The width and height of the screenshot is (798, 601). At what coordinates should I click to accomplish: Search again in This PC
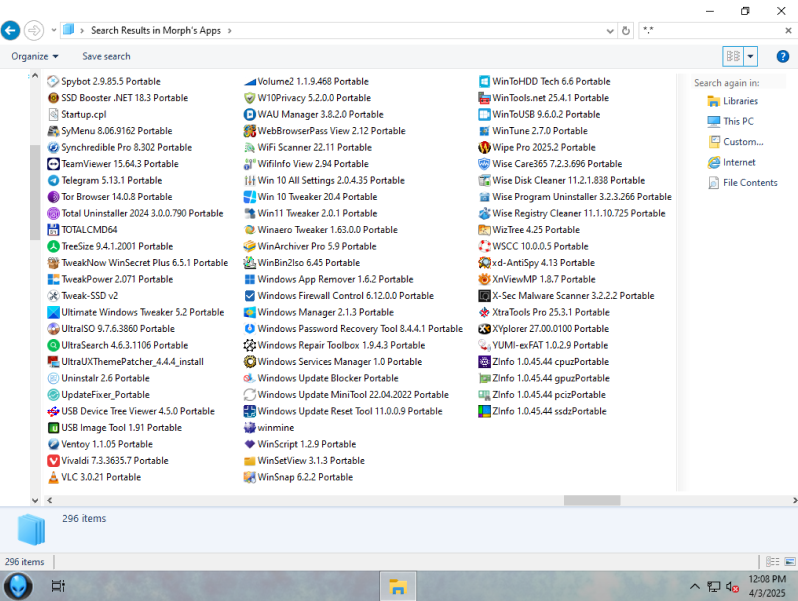coord(731,122)
